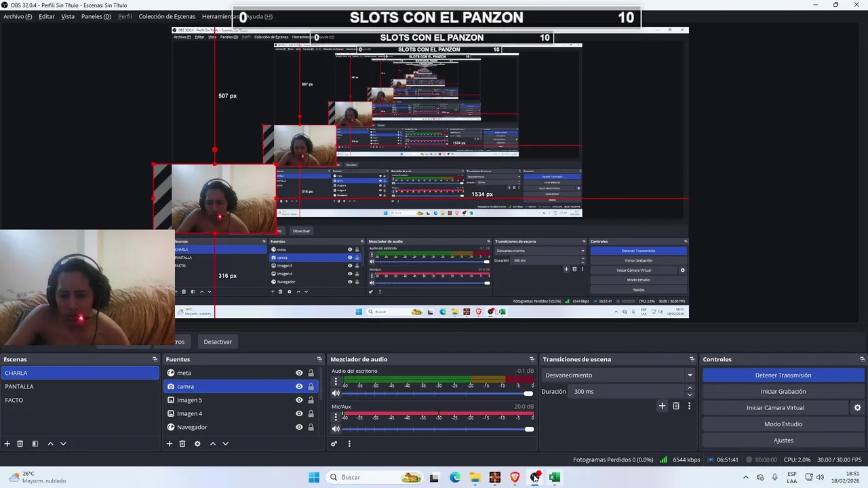Toggle lock on Navegador source

(x=311, y=427)
